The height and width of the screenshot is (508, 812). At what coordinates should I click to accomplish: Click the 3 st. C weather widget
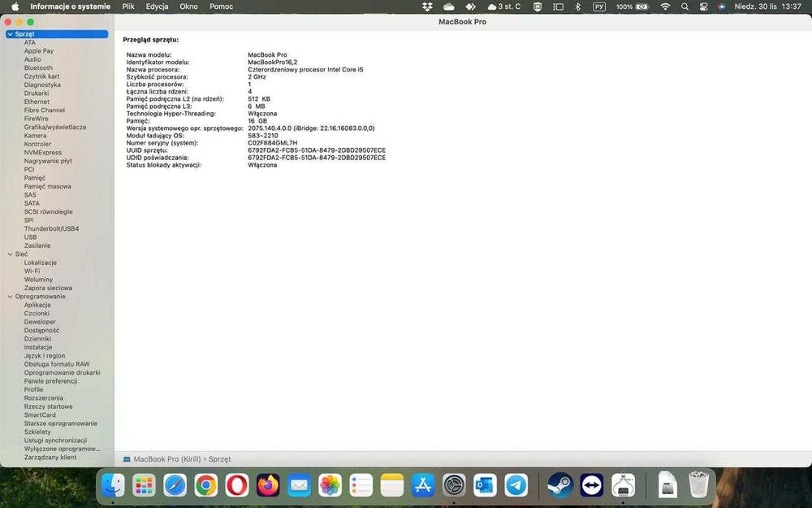tap(504, 7)
